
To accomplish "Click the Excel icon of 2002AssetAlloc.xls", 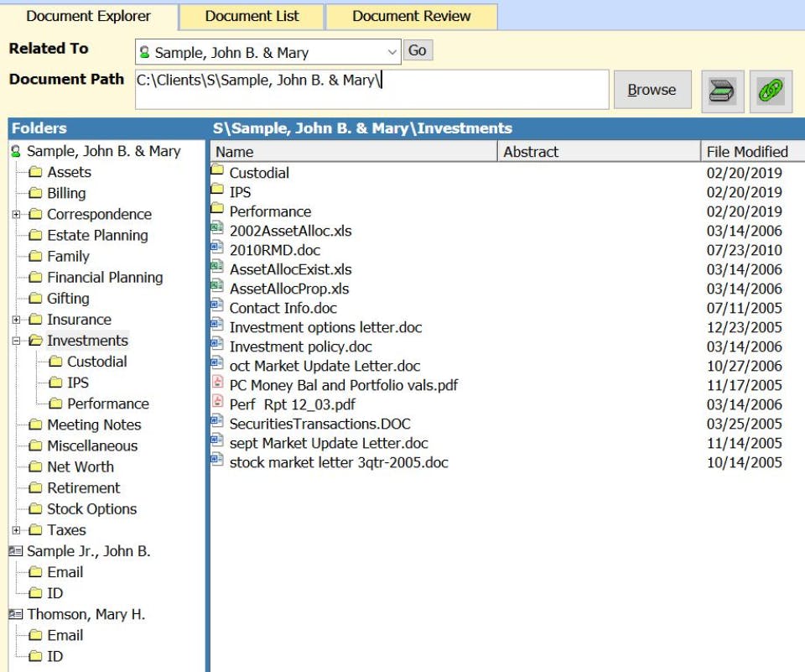I will 217,227.
